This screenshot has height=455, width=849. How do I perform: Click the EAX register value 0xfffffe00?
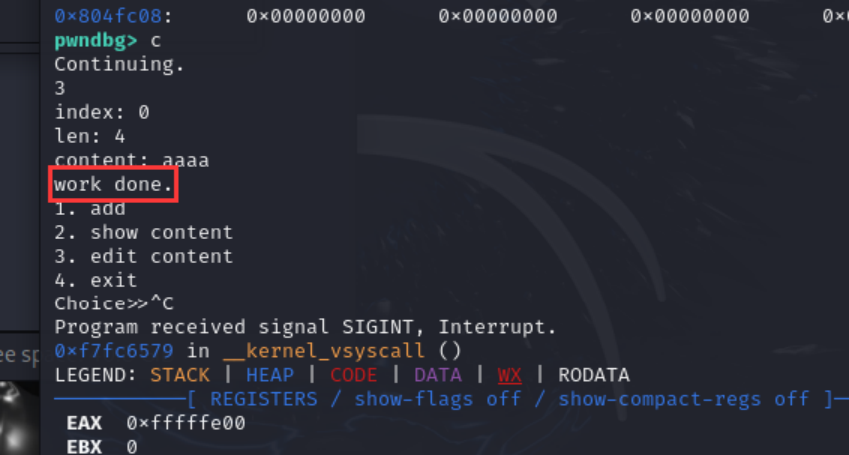click(185, 423)
